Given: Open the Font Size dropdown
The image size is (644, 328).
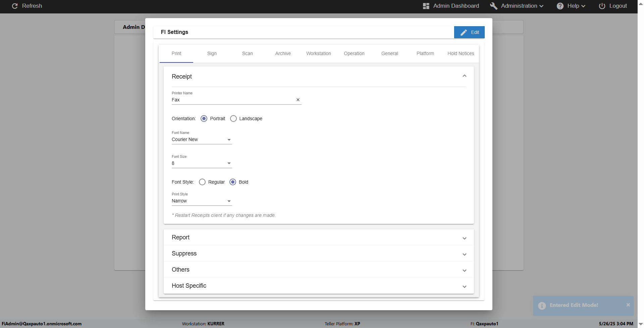Looking at the screenshot, I should point(202,163).
